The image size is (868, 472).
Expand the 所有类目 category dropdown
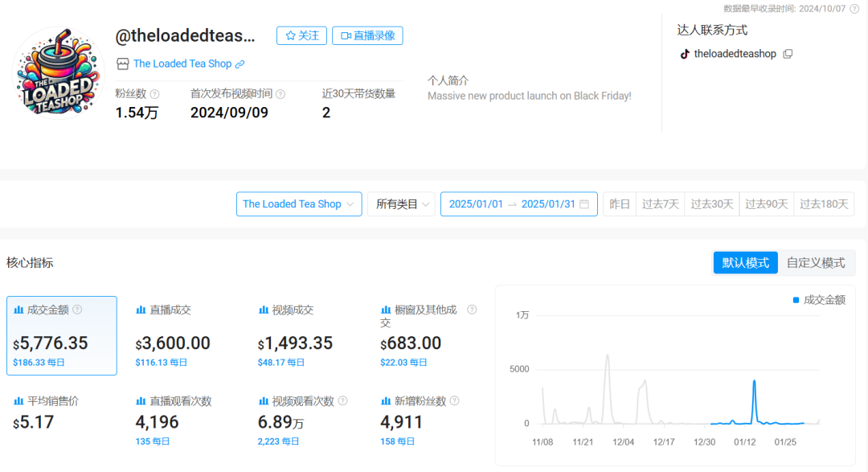coord(400,203)
